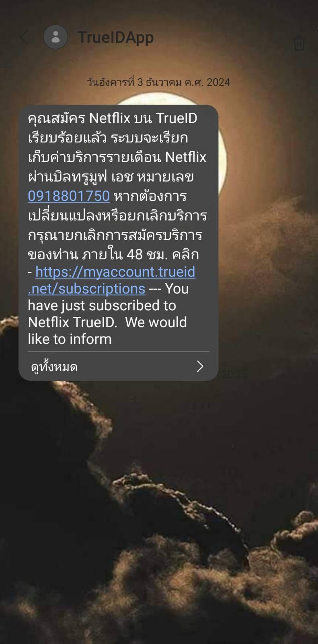Tap the phone number 0918801750 link
The height and width of the screenshot is (644, 318).
69,196
